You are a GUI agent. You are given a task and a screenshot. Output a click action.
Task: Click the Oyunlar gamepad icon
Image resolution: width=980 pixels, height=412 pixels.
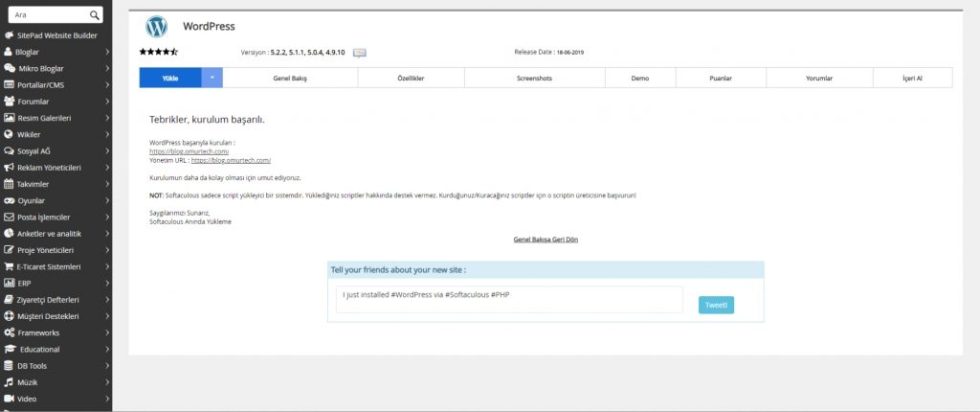(9, 200)
